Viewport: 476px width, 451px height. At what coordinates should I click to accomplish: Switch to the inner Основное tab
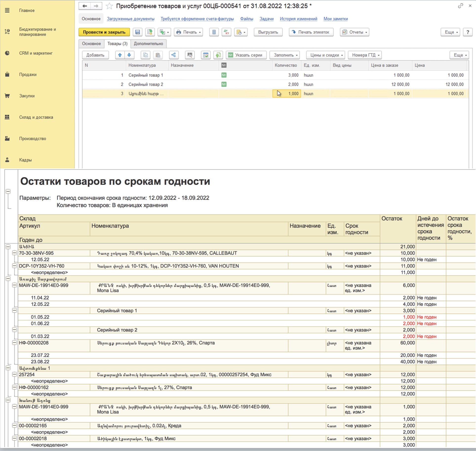pyautogui.click(x=91, y=44)
